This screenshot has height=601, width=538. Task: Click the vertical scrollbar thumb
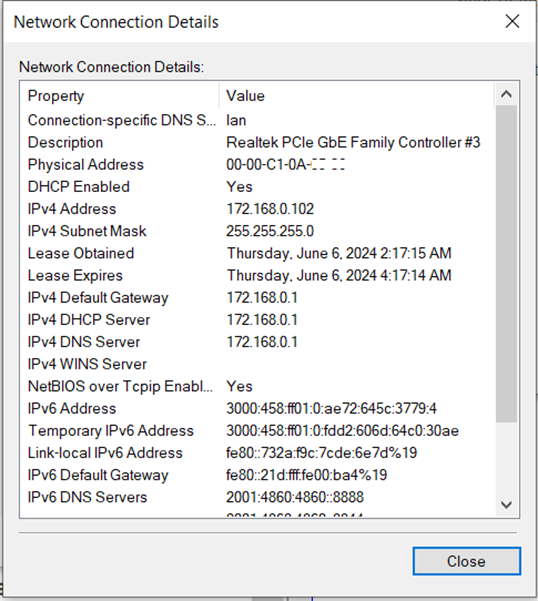[x=506, y=264]
